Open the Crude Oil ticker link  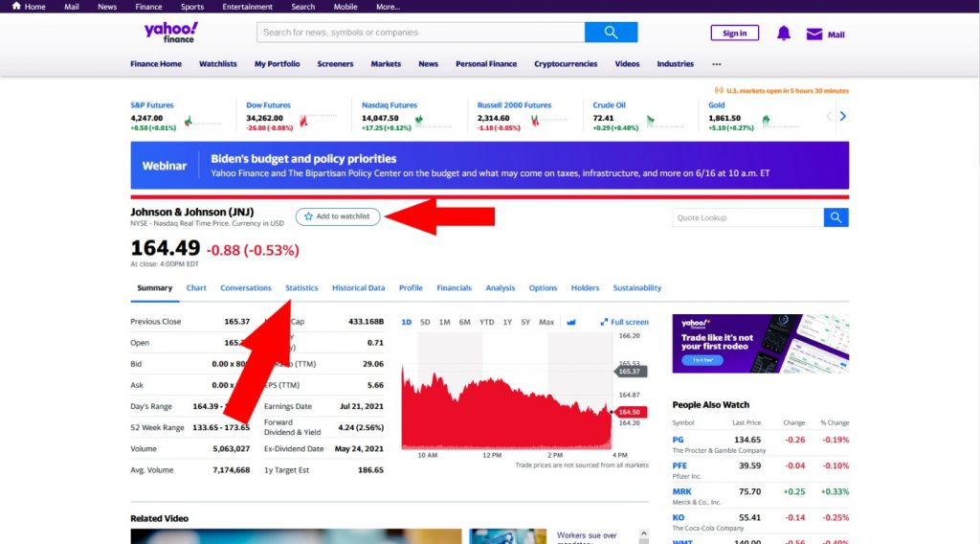pos(609,105)
